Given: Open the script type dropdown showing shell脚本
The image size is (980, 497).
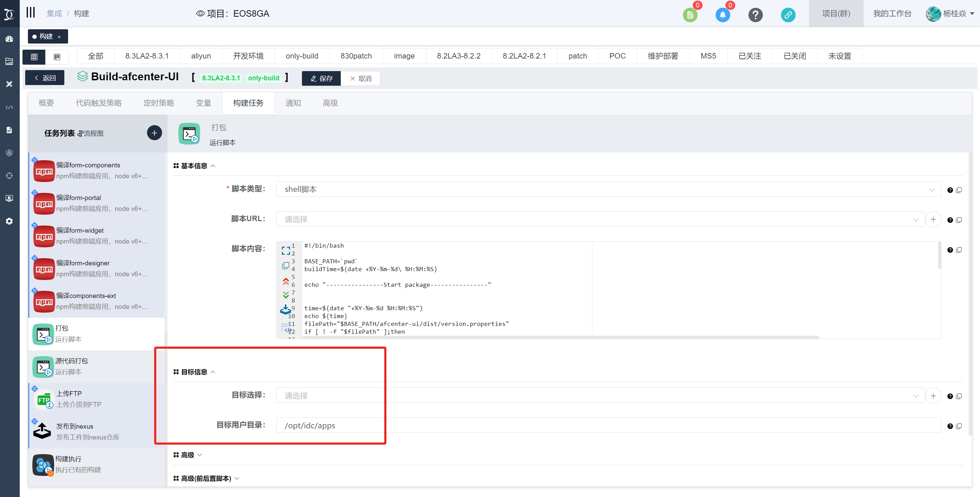Looking at the screenshot, I should [x=608, y=189].
